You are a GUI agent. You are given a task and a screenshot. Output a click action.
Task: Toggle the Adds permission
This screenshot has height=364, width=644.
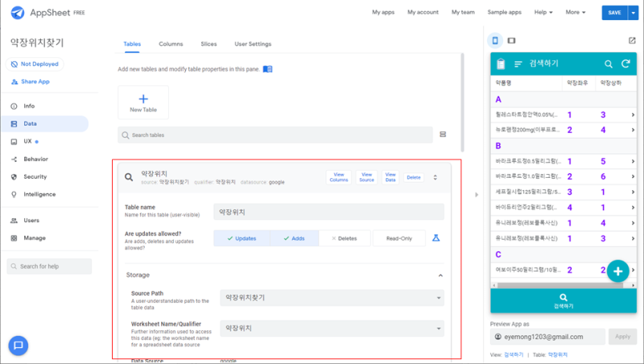pyautogui.click(x=294, y=238)
